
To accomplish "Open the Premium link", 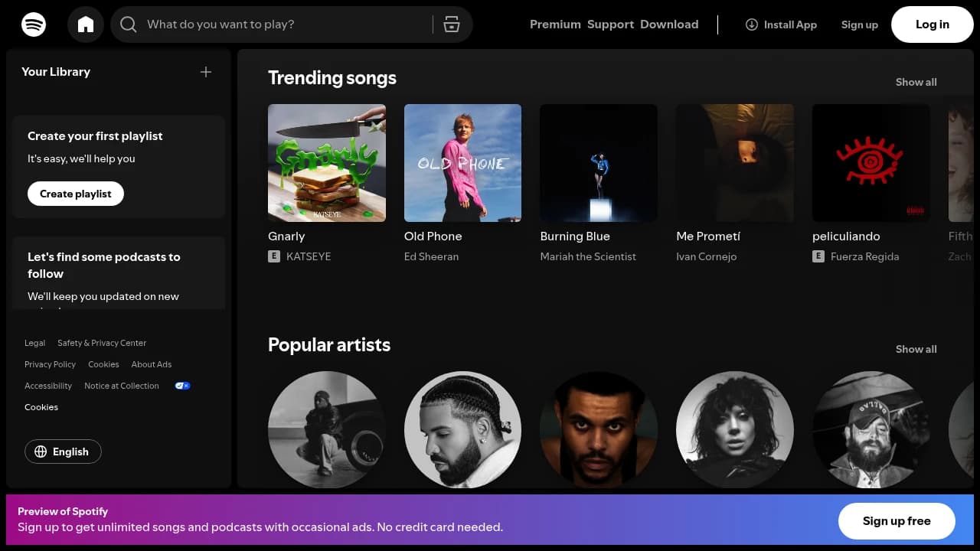I will point(555,24).
